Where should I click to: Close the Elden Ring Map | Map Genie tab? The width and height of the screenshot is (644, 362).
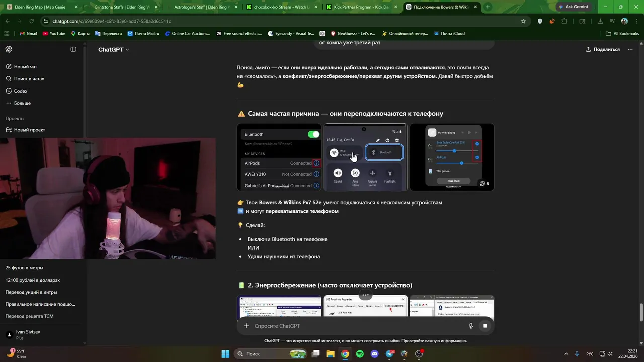(x=76, y=7)
